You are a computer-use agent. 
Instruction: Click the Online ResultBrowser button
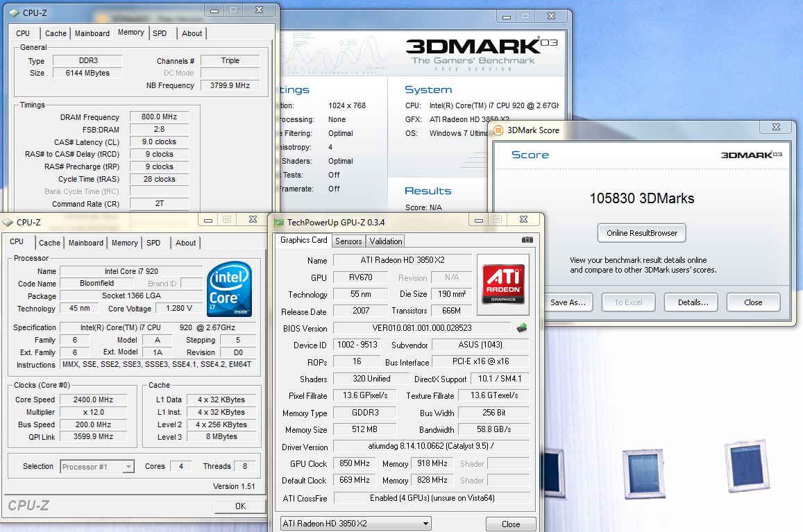(x=642, y=233)
